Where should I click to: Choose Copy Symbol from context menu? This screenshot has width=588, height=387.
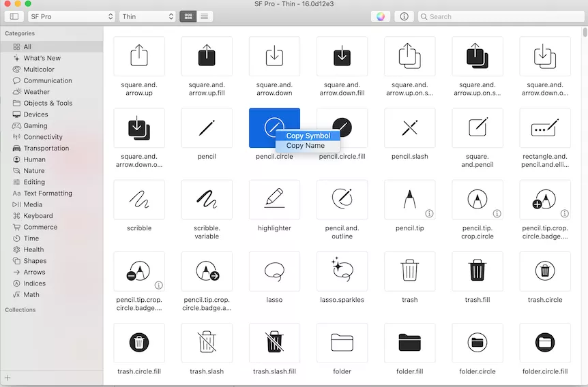click(308, 136)
